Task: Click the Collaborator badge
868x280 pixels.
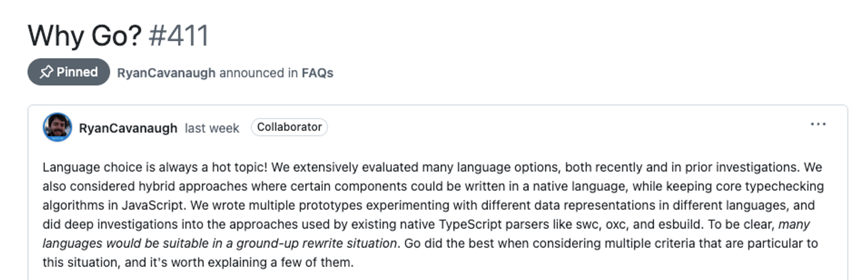Action: coord(289,127)
